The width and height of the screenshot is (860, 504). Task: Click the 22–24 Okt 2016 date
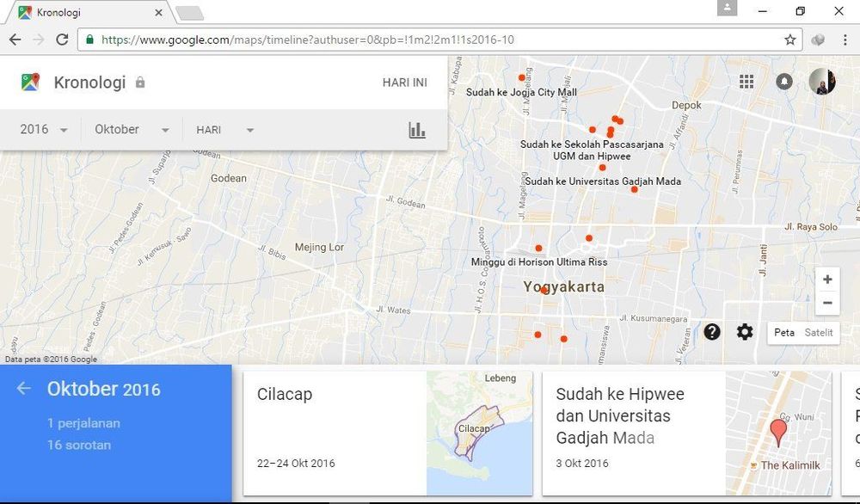[x=296, y=464]
